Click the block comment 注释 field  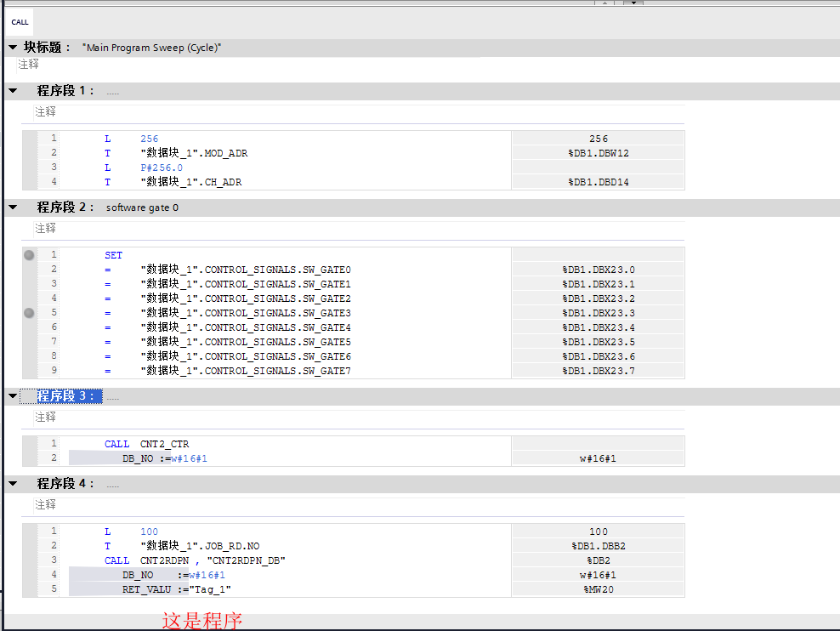[29, 65]
